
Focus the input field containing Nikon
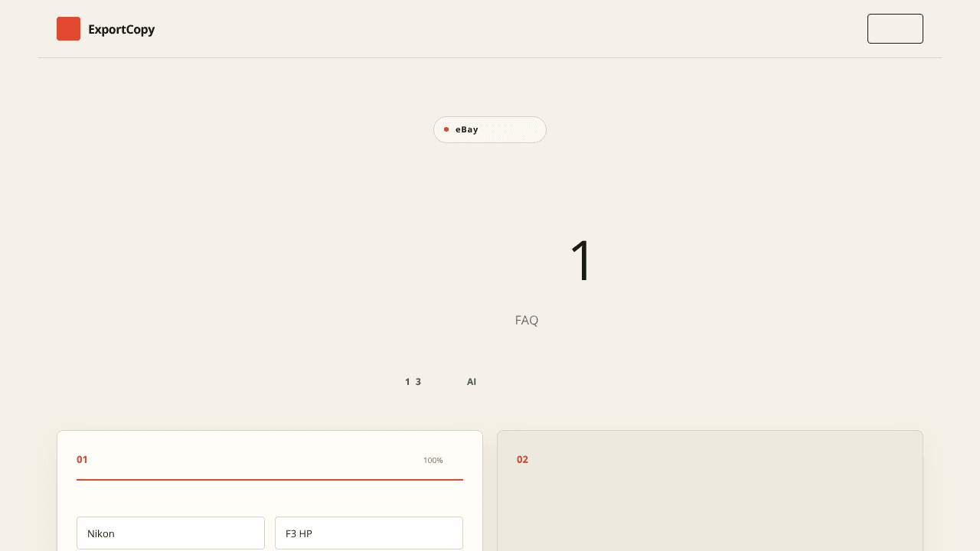[x=171, y=533]
